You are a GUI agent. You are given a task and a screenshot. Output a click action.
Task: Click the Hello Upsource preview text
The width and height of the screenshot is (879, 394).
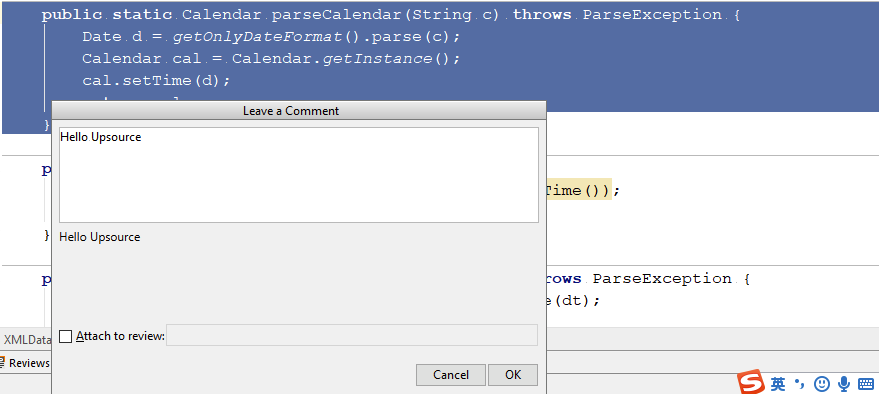coord(100,237)
